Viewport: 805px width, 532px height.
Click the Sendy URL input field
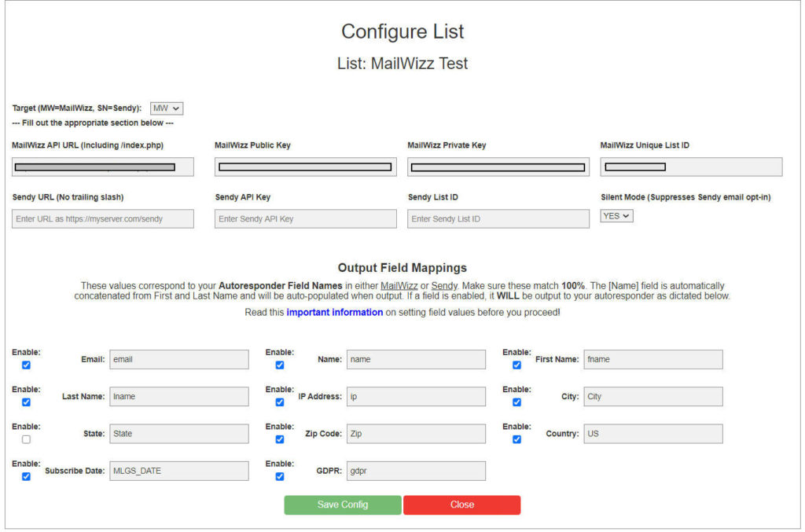tap(103, 218)
